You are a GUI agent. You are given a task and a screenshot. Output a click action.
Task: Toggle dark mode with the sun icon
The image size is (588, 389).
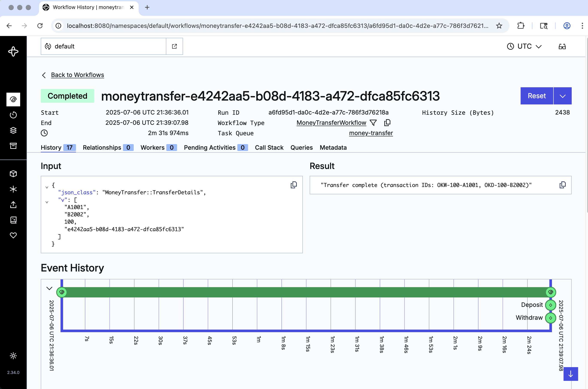[x=13, y=356]
